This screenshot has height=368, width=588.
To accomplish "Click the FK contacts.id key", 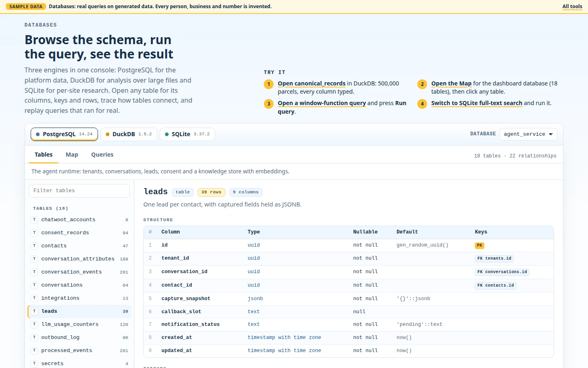I will (x=495, y=285).
